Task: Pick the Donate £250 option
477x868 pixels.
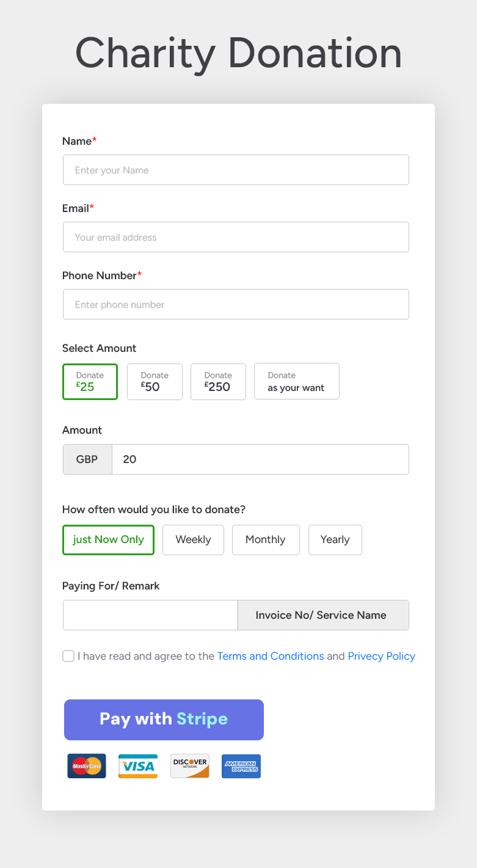Action: coord(218,382)
